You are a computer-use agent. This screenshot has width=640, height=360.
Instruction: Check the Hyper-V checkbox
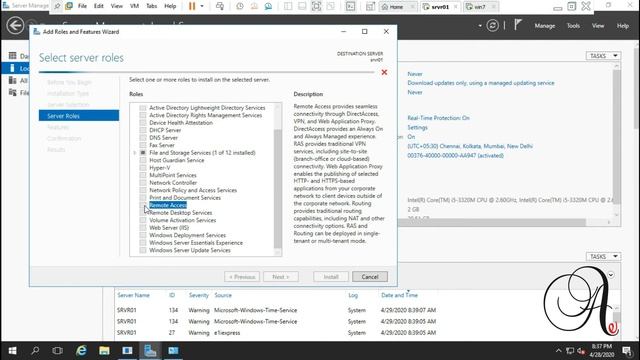click(x=142, y=168)
